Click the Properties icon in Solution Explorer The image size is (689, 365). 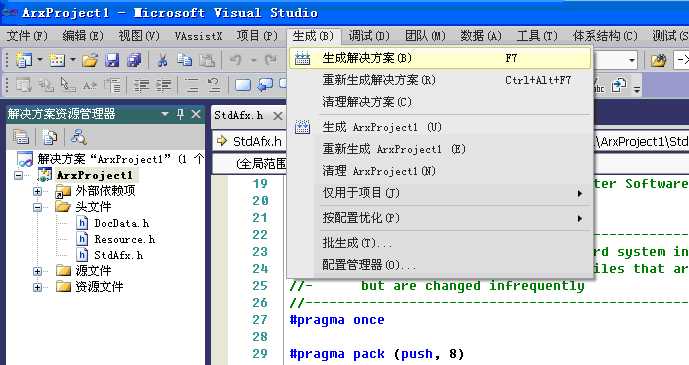tap(20, 137)
